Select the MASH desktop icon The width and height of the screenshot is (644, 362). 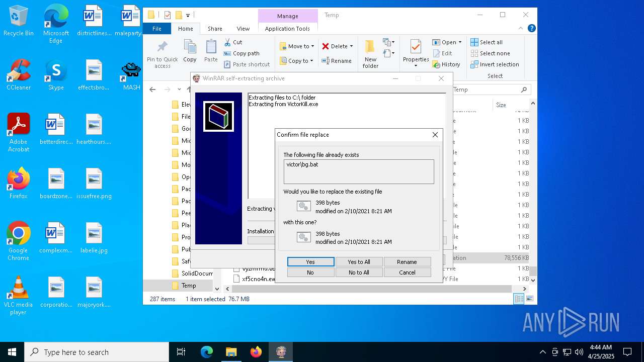[132, 74]
